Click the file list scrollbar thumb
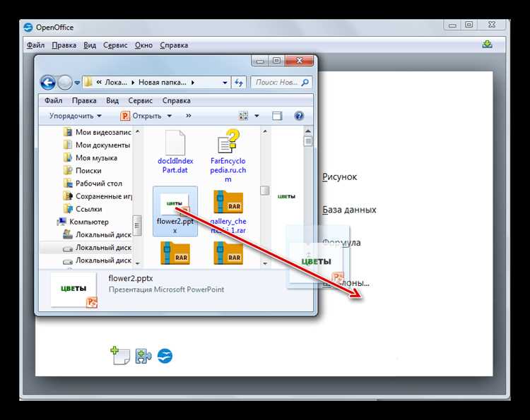Viewport: 530px width, 420px height. tap(265, 190)
